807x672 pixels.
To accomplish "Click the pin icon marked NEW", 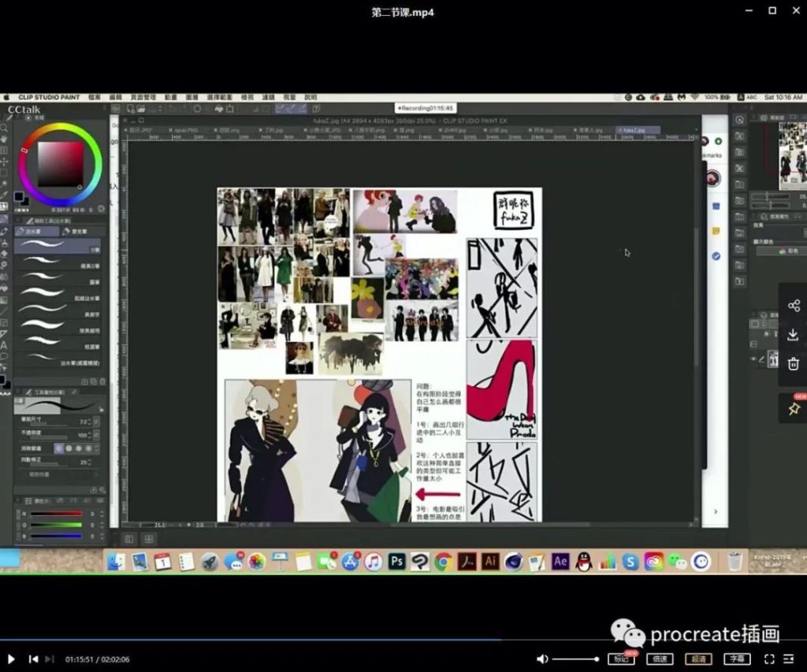I will point(794,408).
